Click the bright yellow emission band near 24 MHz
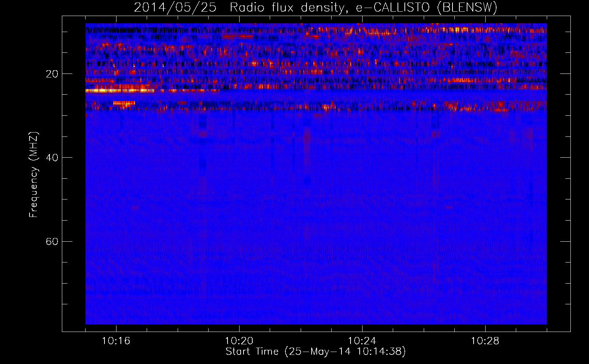This screenshot has height=364, width=589. (x=120, y=90)
